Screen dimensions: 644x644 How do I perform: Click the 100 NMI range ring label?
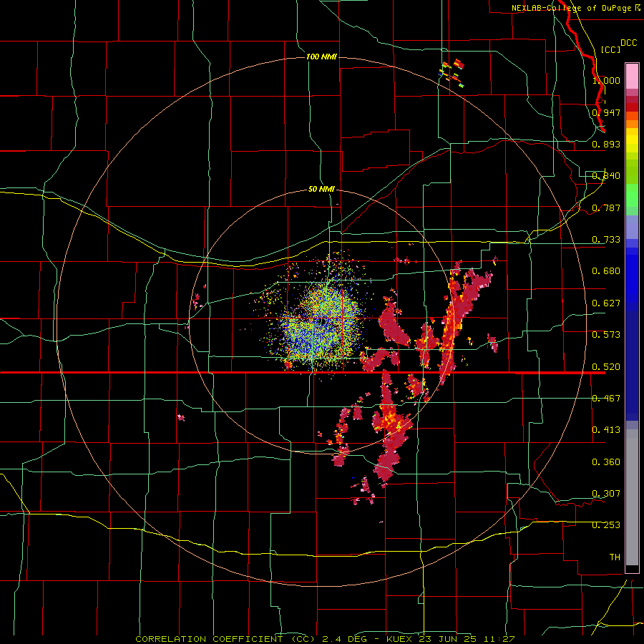pyautogui.click(x=321, y=57)
